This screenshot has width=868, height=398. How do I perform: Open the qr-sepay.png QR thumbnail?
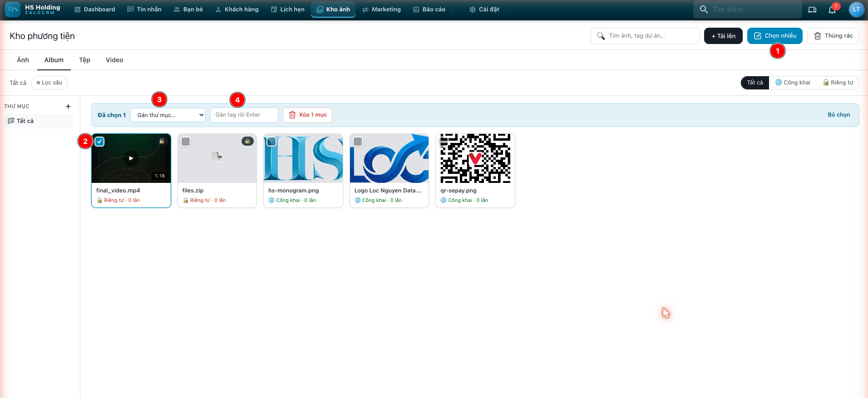[475, 158]
